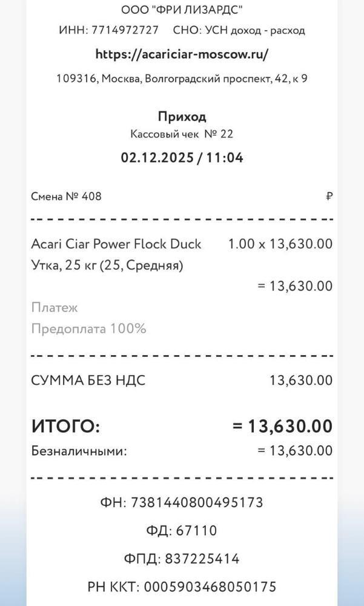Click the Acari Ciar Power Flock Duck item
Image resolution: width=364 pixels, height=606 pixels.
116,244
